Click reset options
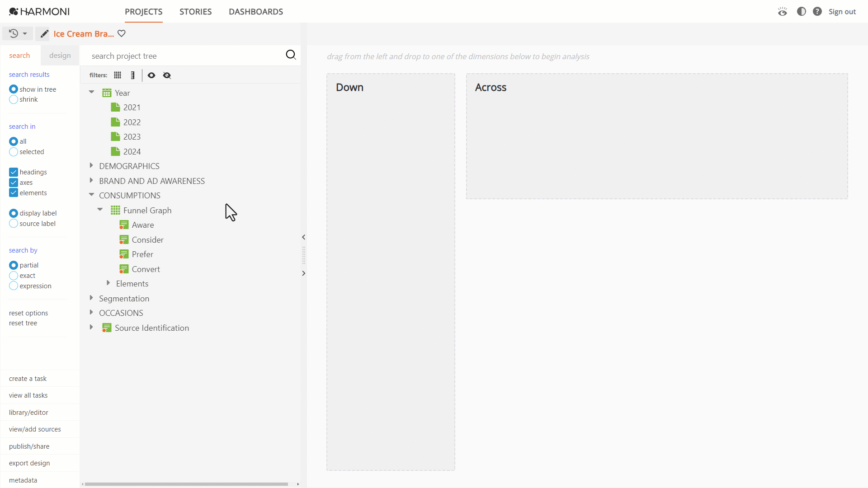868x488 pixels. pos(28,313)
